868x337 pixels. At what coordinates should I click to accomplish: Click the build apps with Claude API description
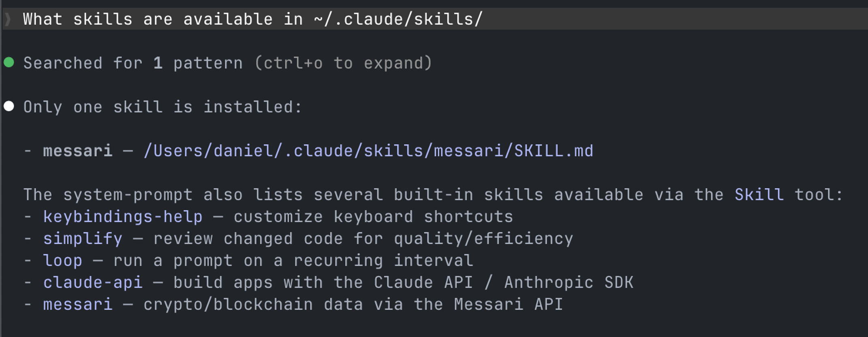403,282
